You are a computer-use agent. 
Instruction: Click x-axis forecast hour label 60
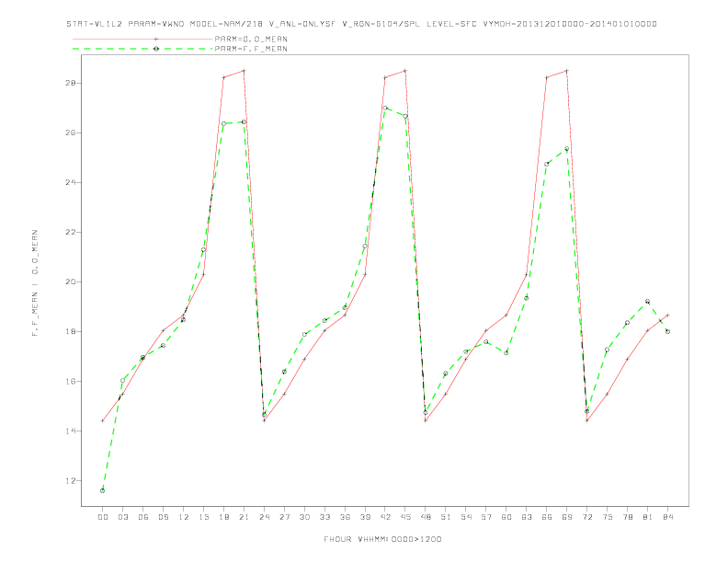click(506, 517)
